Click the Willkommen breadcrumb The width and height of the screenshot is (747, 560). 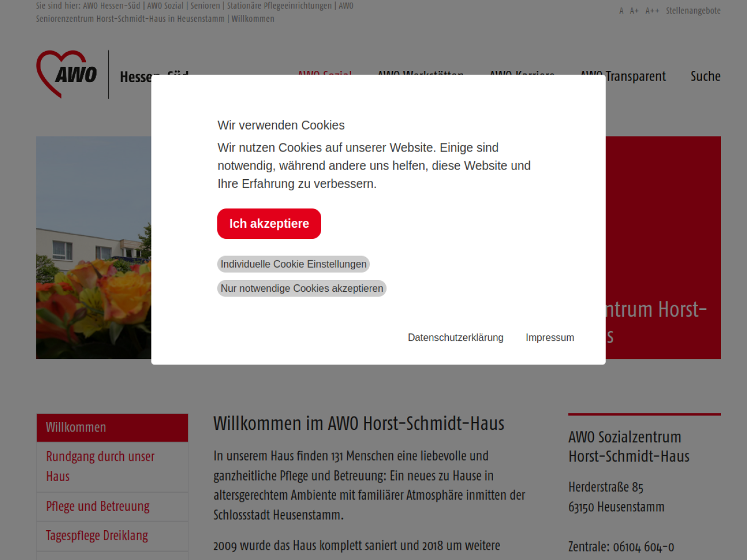253,19
